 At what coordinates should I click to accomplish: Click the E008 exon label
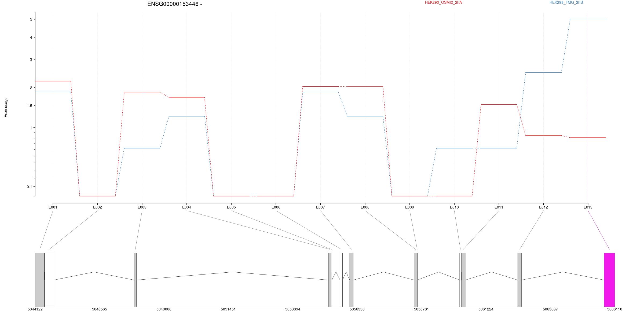pos(365,207)
